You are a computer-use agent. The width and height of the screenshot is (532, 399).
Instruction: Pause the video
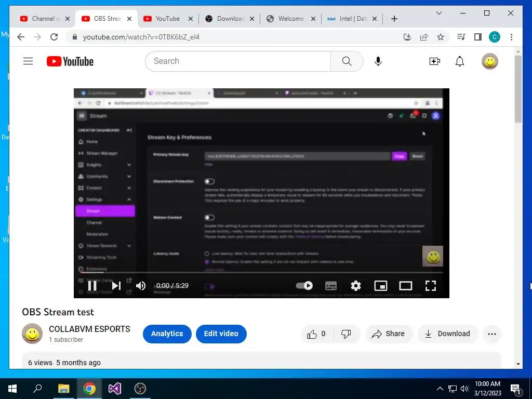coord(92,286)
